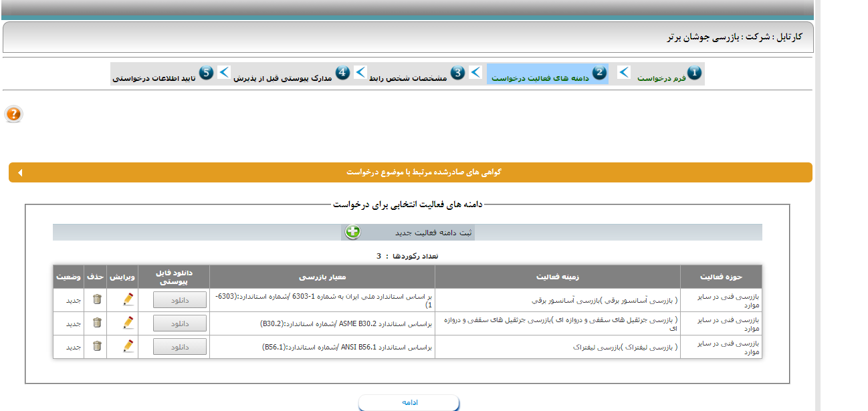The image size is (868, 411).
Task: Click حوزه فعالیت column header
Action: (721, 277)
